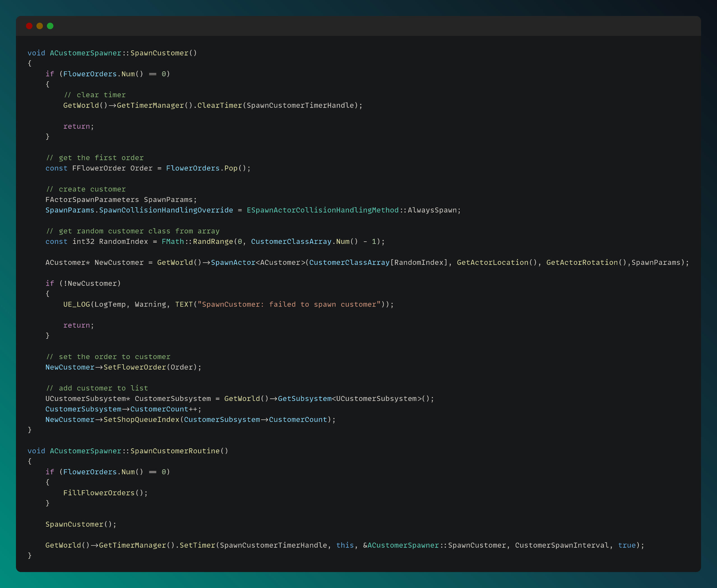Click the green maximize window dot

click(50, 26)
